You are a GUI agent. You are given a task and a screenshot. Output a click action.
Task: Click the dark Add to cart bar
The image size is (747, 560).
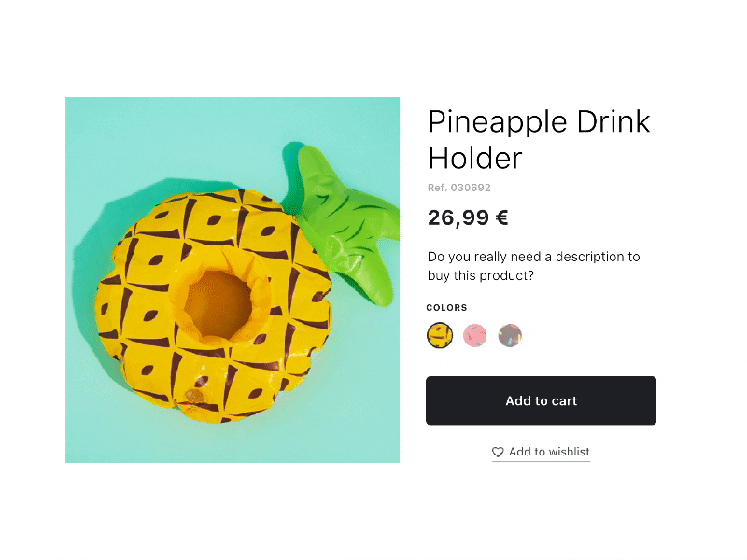(541, 400)
